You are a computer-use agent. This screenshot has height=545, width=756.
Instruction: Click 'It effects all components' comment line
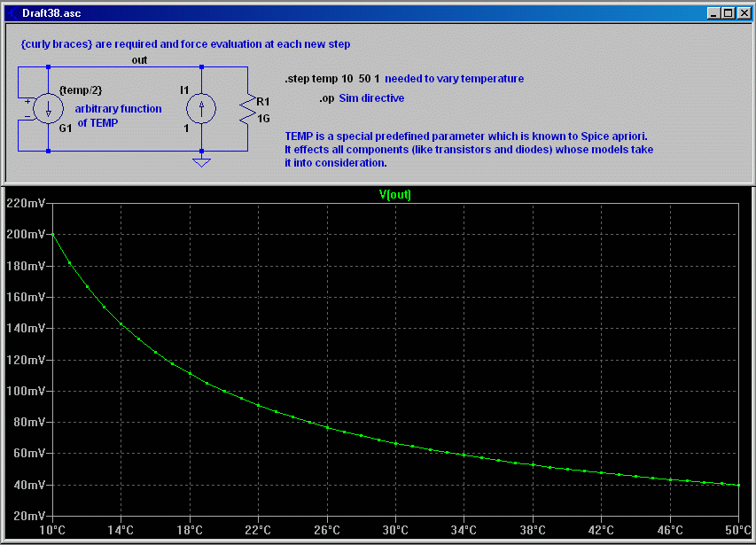coord(469,150)
